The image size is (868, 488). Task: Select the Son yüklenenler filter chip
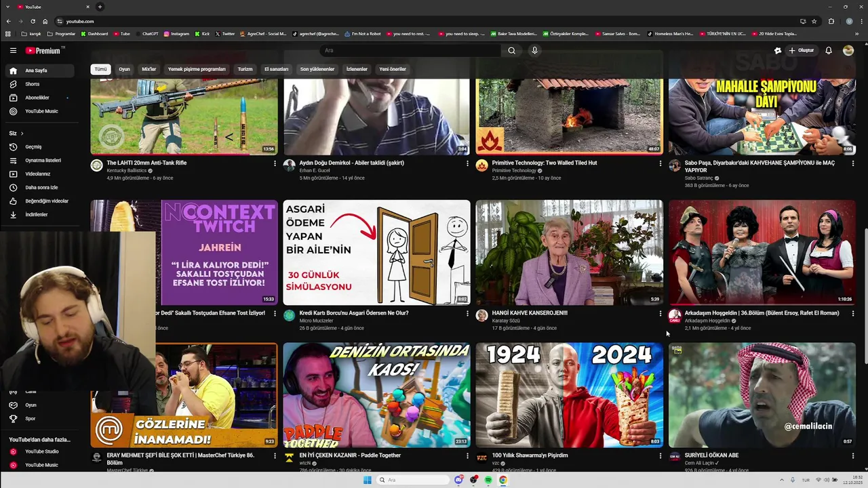(317, 69)
